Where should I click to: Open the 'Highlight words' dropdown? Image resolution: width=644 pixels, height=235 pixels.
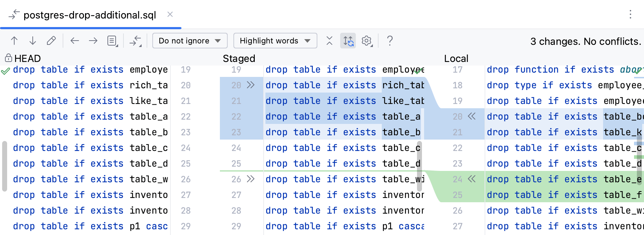275,41
